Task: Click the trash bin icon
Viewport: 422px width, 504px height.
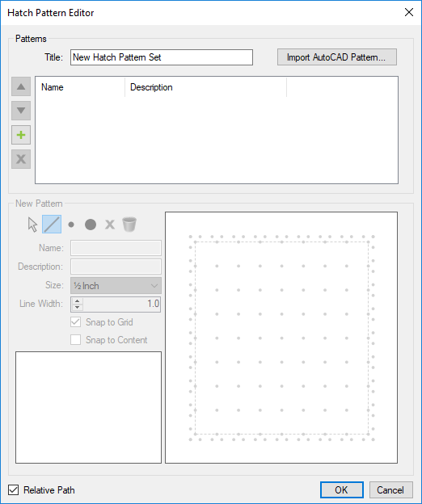Action: [129, 225]
